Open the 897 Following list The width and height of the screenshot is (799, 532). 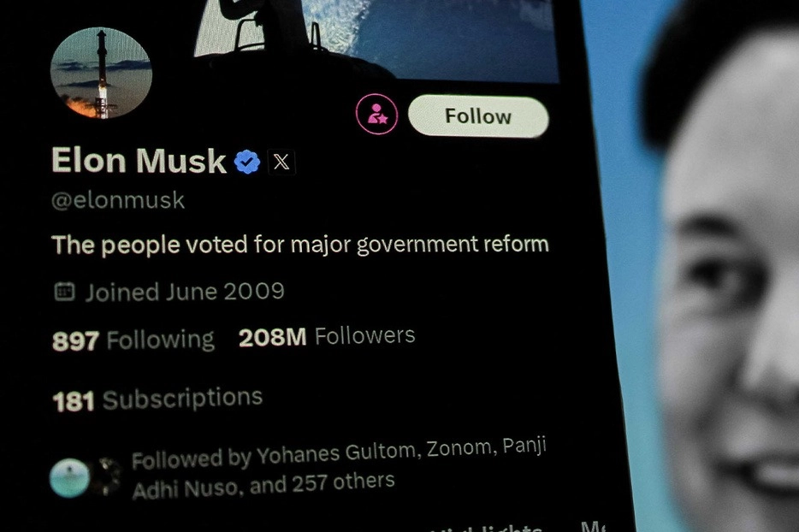point(133,340)
